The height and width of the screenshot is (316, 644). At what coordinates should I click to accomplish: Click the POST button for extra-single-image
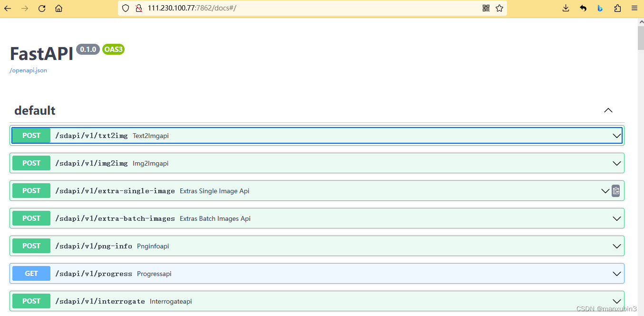coord(31,191)
